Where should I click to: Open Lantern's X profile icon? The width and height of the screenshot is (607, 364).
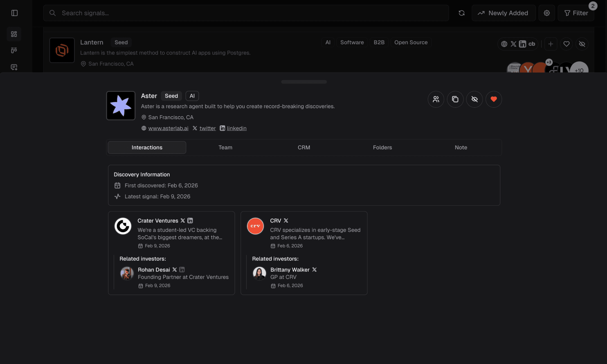[513, 44]
